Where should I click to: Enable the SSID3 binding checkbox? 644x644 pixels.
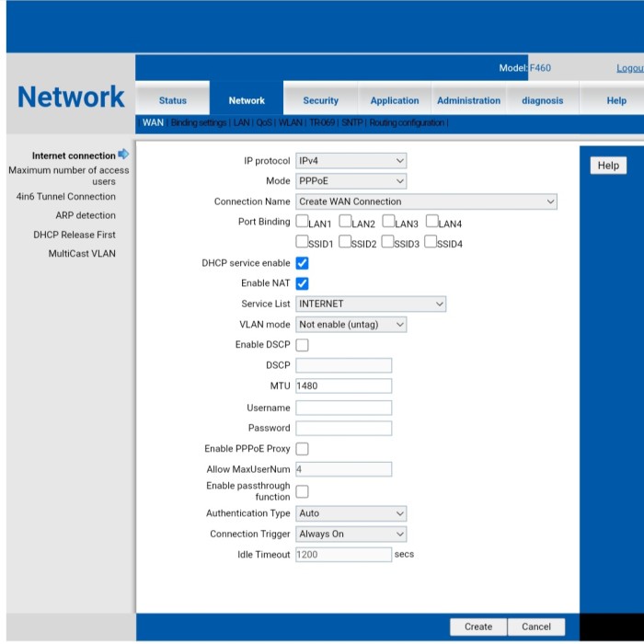387,241
